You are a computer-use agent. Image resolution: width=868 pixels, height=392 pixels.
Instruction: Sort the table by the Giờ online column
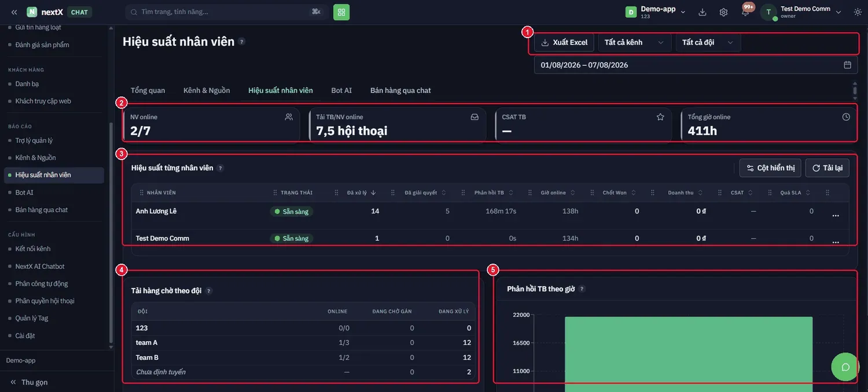558,193
